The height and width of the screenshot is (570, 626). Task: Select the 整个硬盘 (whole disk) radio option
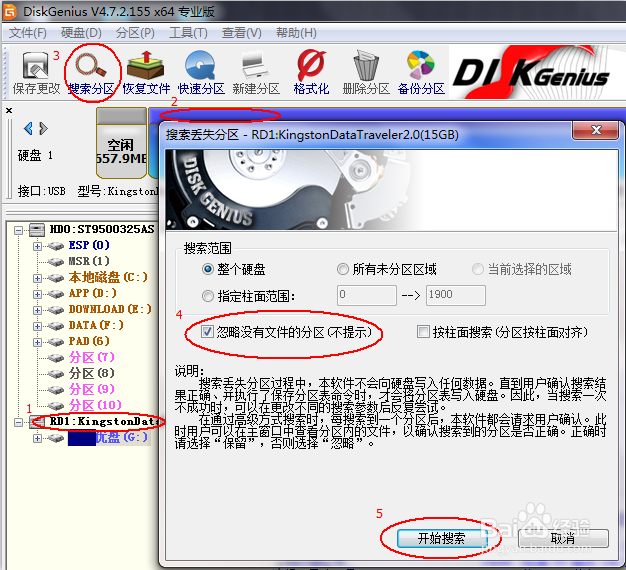(207, 269)
